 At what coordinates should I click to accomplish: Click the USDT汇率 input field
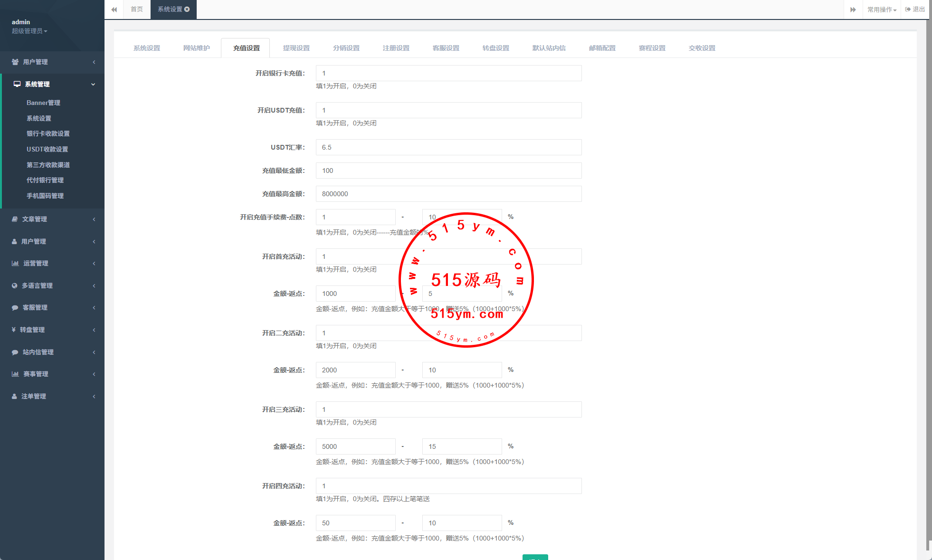[448, 147]
